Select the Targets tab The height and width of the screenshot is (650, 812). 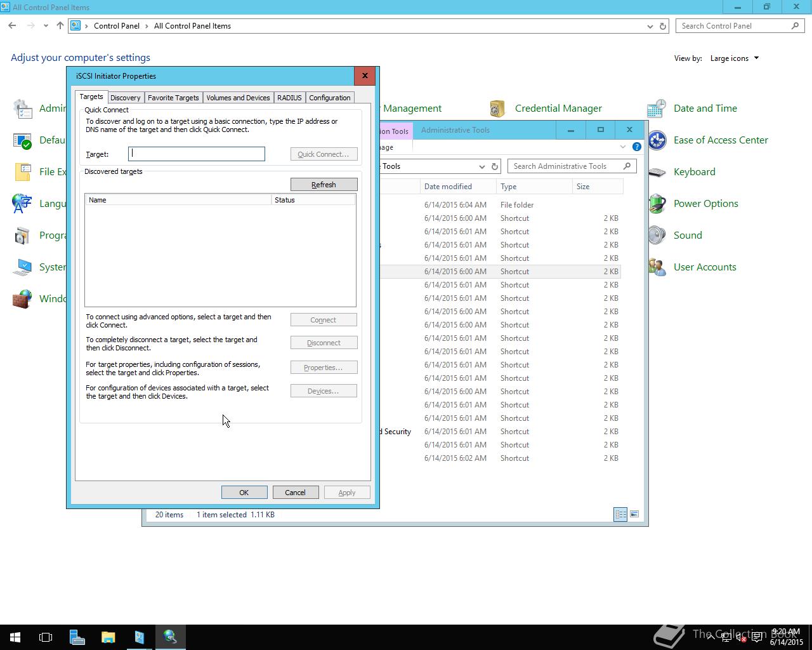coord(91,96)
